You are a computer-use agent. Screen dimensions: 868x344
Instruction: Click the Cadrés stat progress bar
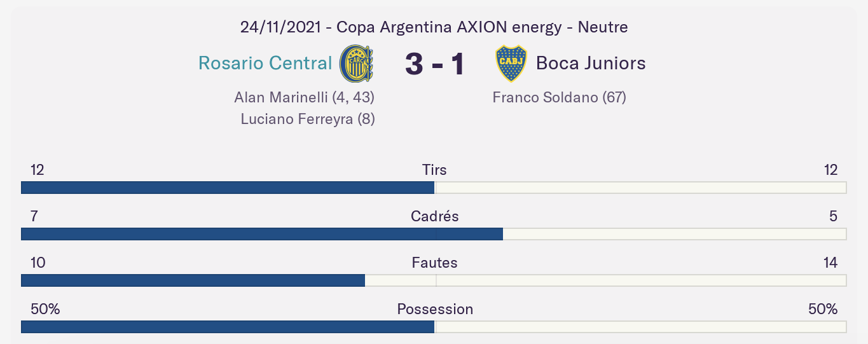pos(434,234)
